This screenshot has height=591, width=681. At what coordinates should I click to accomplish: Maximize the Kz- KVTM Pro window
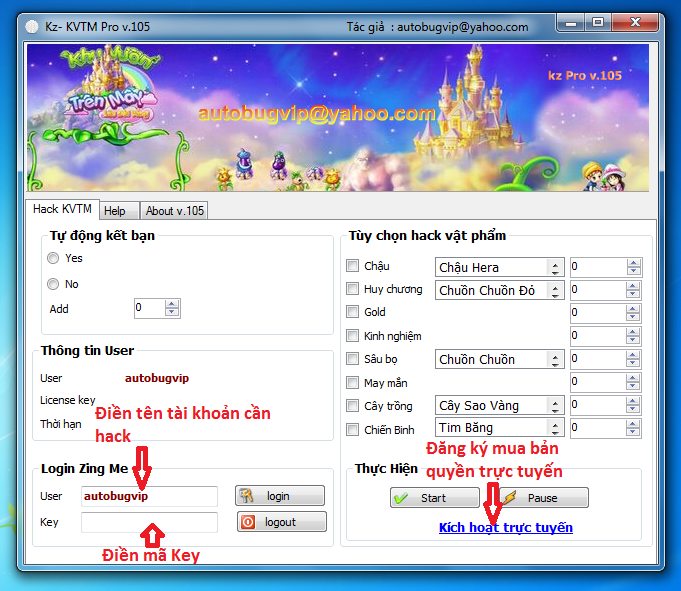click(598, 23)
